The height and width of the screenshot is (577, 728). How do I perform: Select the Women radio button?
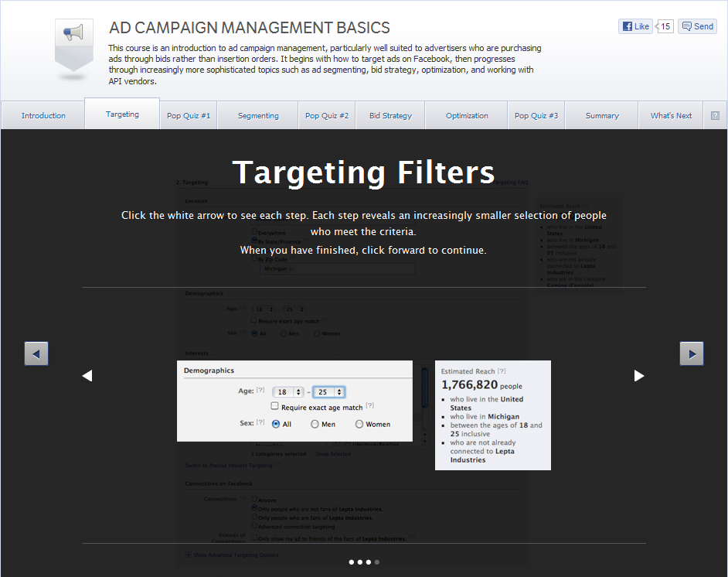coord(359,424)
